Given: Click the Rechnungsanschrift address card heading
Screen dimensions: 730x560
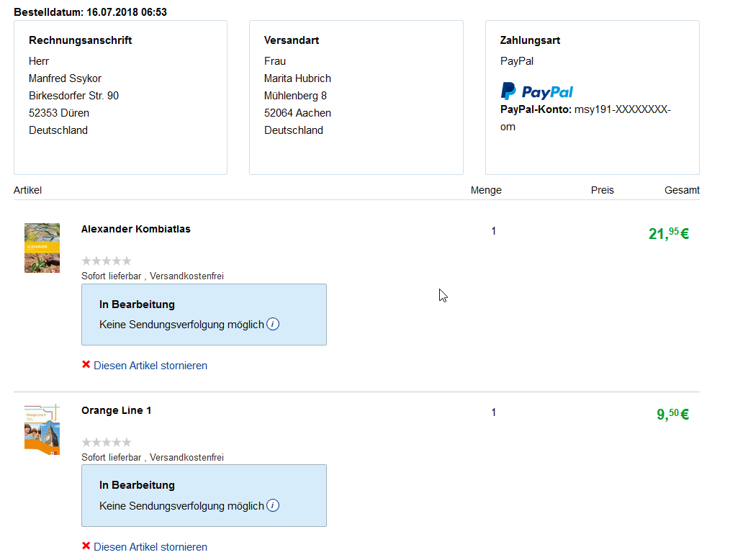Looking at the screenshot, I should [x=81, y=40].
